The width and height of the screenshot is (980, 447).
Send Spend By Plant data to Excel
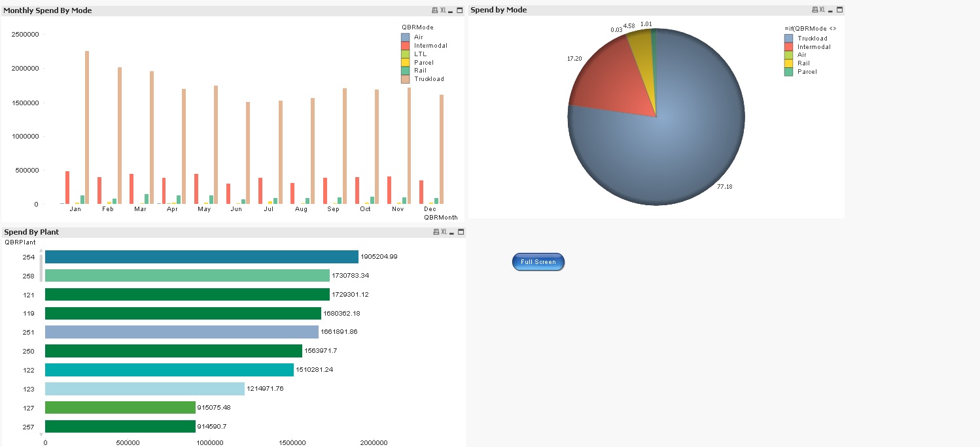[x=444, y=232]
